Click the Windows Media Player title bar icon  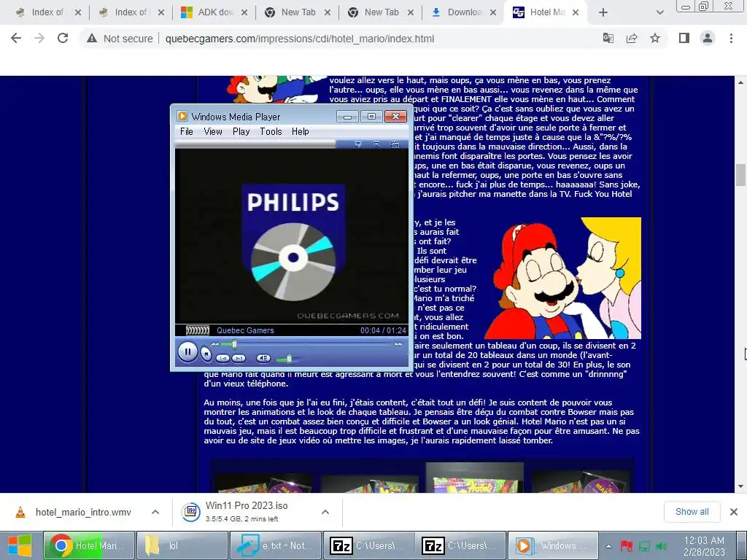point(182,116)
